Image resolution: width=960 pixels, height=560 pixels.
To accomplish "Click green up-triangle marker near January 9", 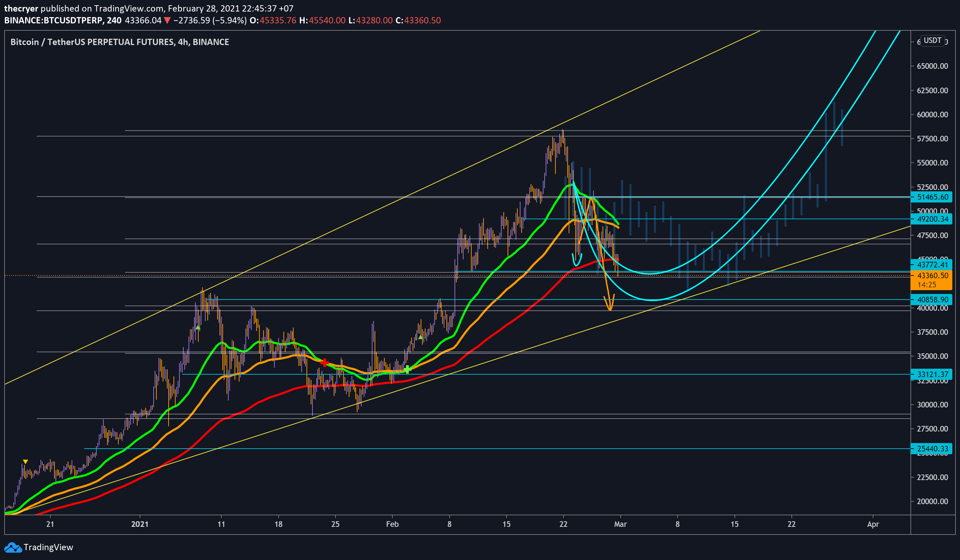I will (198, 327).
